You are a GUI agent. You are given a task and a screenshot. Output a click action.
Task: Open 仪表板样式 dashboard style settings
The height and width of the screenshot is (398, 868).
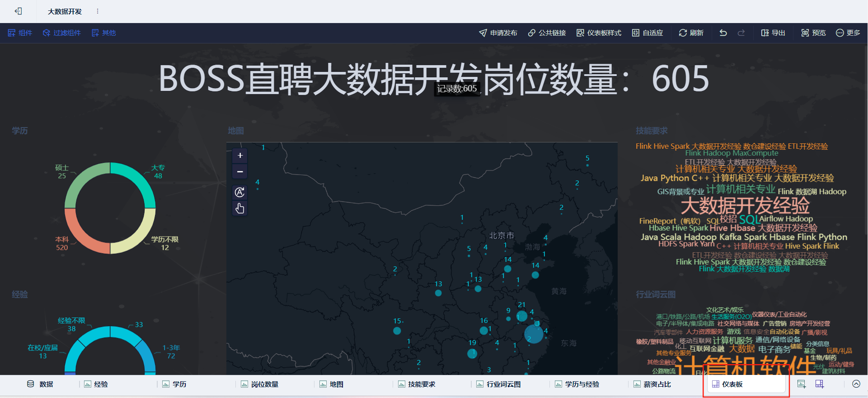(x=599, y=33)
